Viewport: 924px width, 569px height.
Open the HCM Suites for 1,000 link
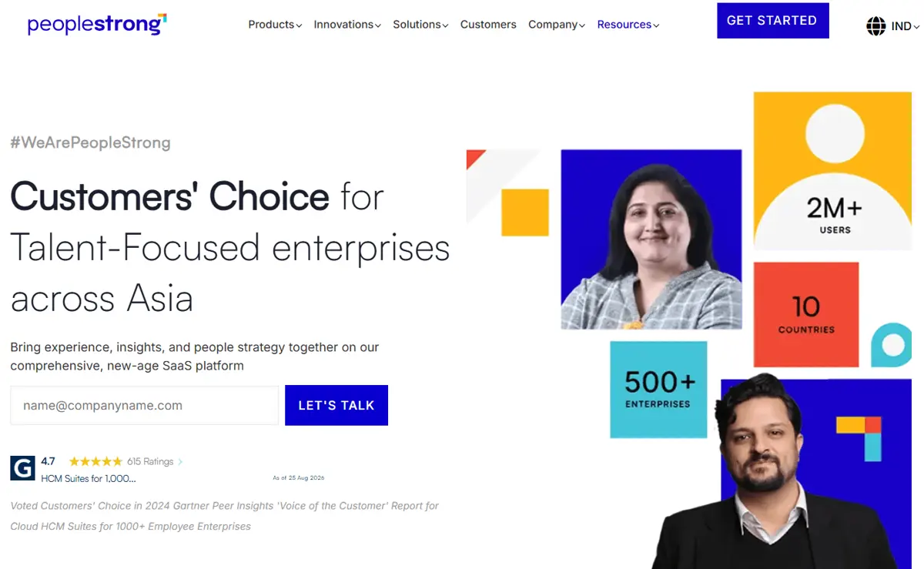tap(89, 478)
